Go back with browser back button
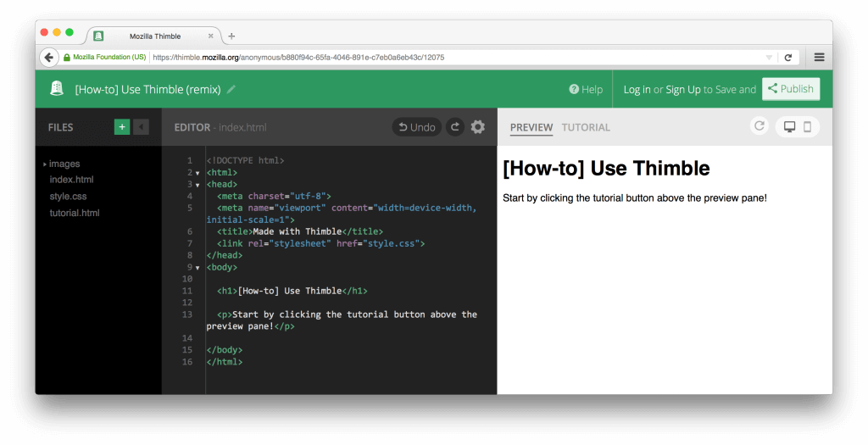Viewport: 868px width, 445px height. click(49, 57)
